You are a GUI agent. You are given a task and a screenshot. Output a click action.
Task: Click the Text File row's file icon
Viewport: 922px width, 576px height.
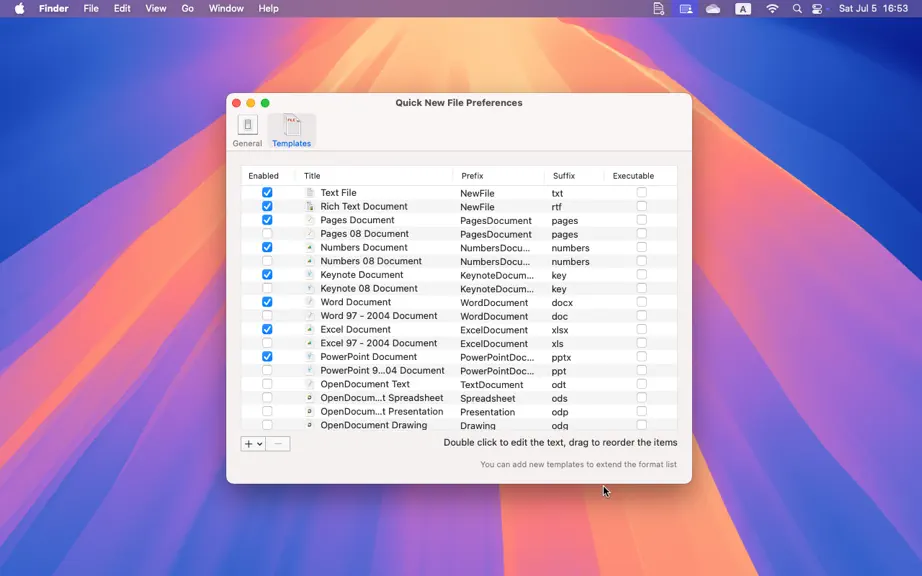310,192
